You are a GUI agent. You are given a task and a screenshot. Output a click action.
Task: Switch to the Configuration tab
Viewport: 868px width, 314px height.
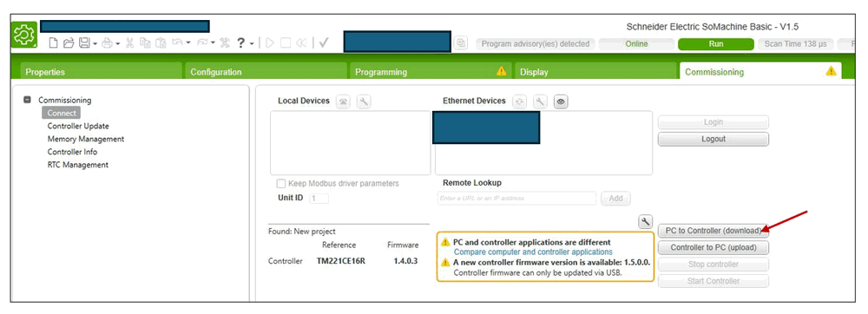[266, 71]
